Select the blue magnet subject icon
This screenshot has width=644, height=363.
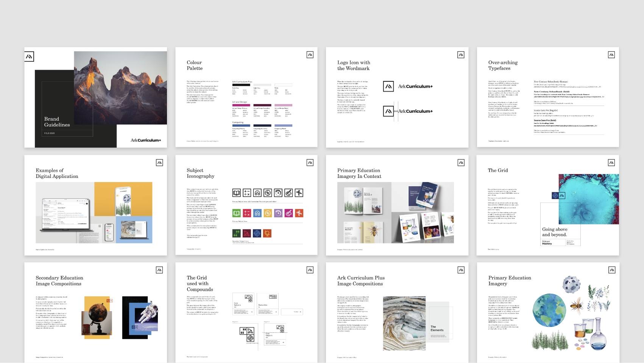point(257,213)
